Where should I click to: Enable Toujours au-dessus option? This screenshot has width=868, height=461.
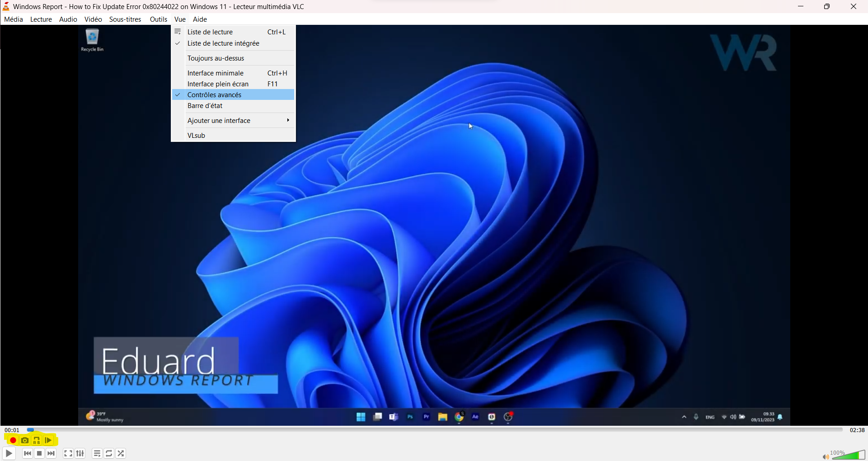pyautogui.click(x=233, y=58)
